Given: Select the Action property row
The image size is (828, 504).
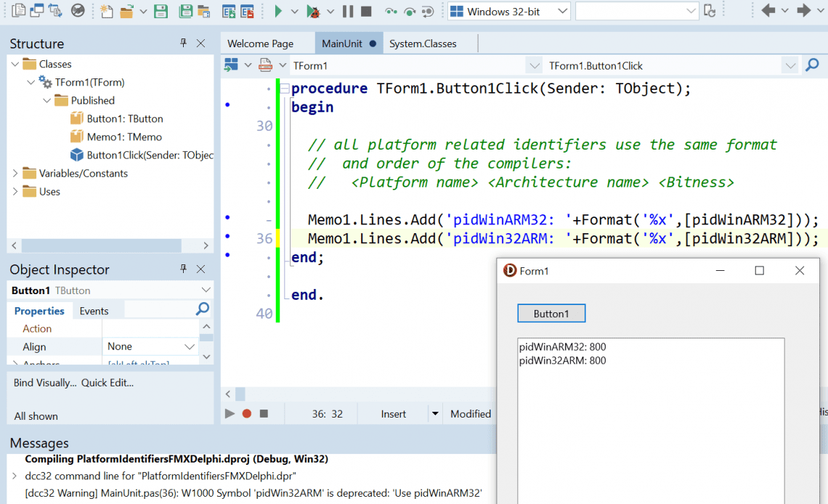Looking at the screenshot, I should [103, 329].
